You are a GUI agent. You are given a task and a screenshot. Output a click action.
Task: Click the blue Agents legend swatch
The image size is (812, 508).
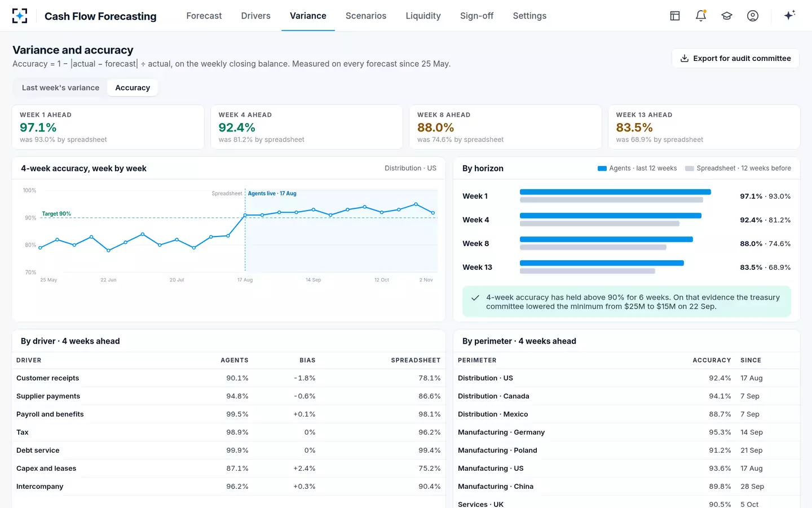[602, 168]
